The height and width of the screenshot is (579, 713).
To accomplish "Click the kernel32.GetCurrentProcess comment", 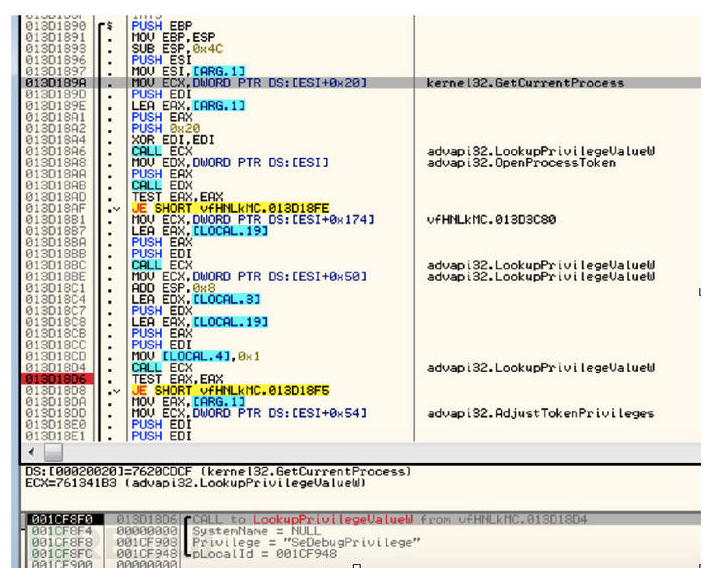I will pyautogui.click(x=524, y=83).
